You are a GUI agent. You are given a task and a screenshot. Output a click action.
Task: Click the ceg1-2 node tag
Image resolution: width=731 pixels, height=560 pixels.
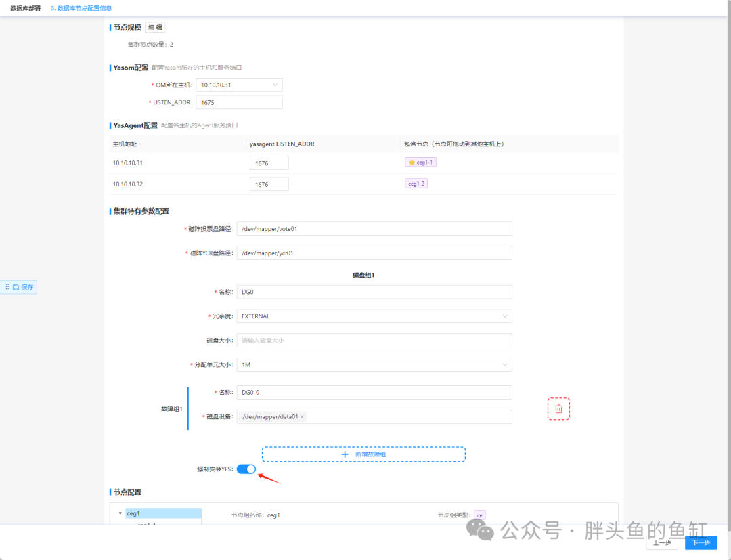click(416, 184)
